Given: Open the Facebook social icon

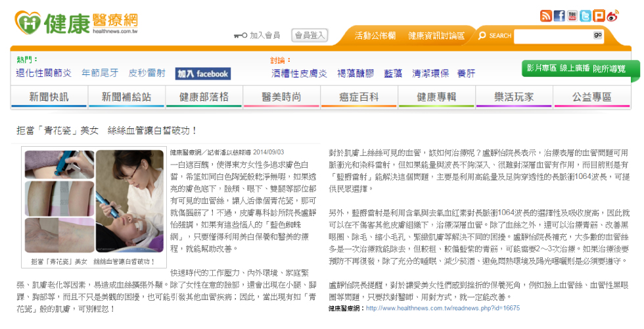Looking at the screenshot, I should tap(559, 16).
